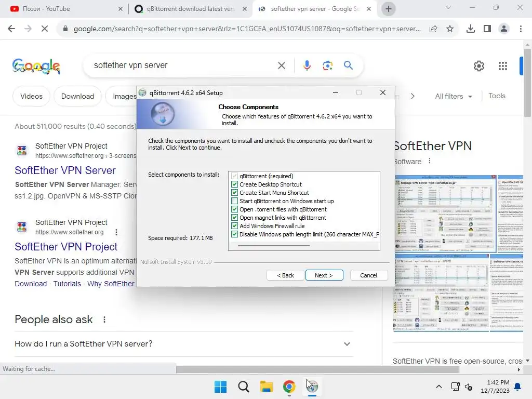
Task: Expand How do I run a SoftEther VPN server
Action: tap(184, 344)
